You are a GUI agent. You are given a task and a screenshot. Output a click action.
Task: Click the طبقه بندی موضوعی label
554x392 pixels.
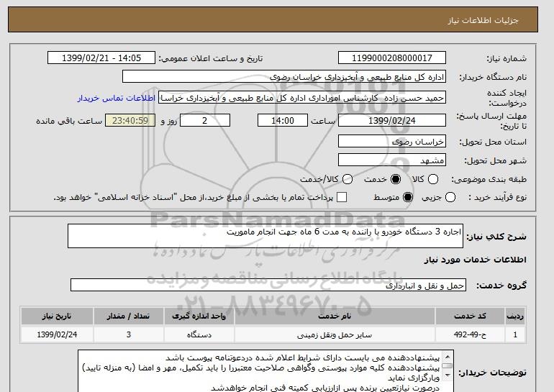pos(489,179)
